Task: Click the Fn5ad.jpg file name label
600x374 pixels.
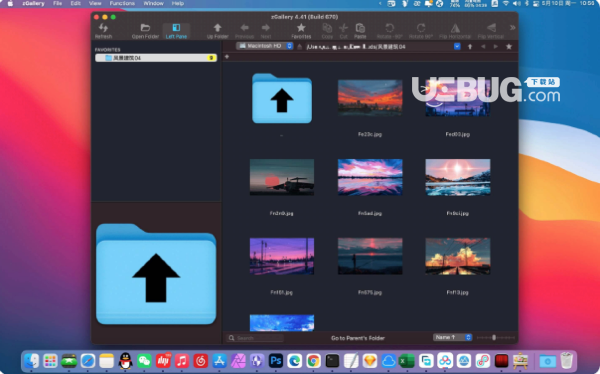Action: click(370, 213)
